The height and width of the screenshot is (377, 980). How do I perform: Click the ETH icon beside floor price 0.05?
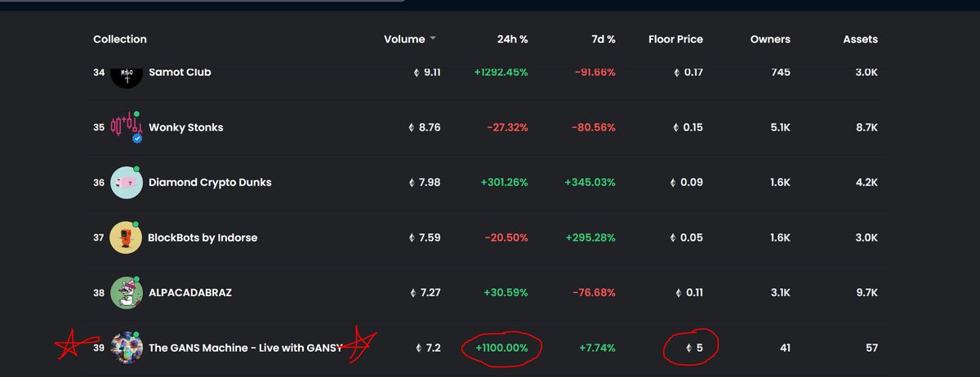pos(674,238)
